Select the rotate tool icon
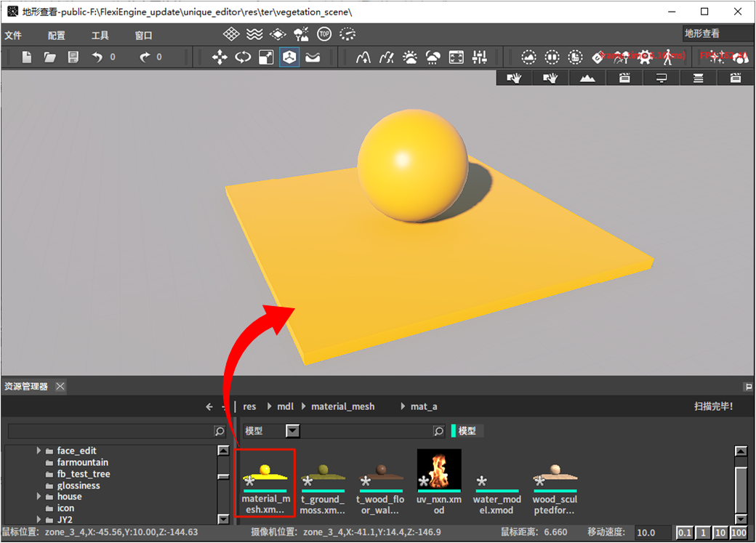This screenshot has width=756, height=543. point(243,57)
